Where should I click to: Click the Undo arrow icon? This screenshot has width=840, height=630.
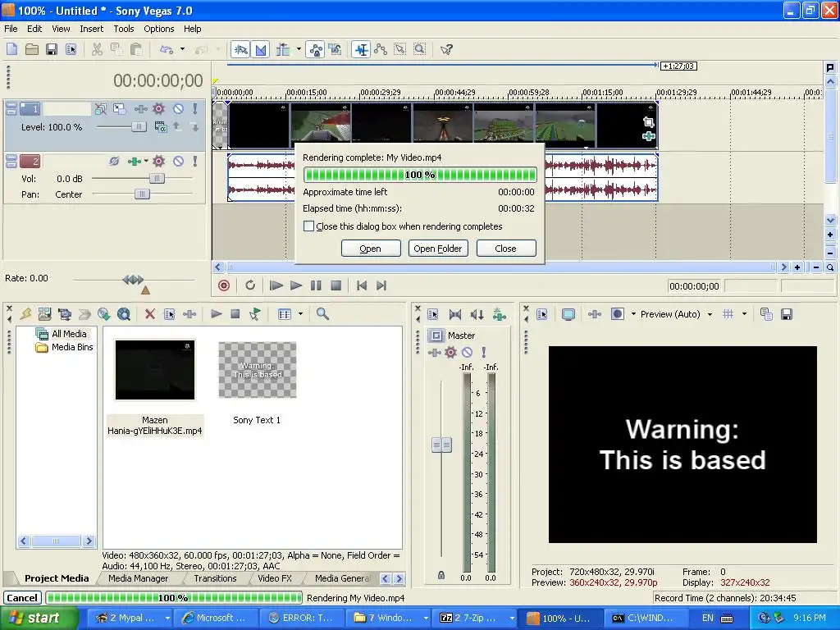[167, 50]
